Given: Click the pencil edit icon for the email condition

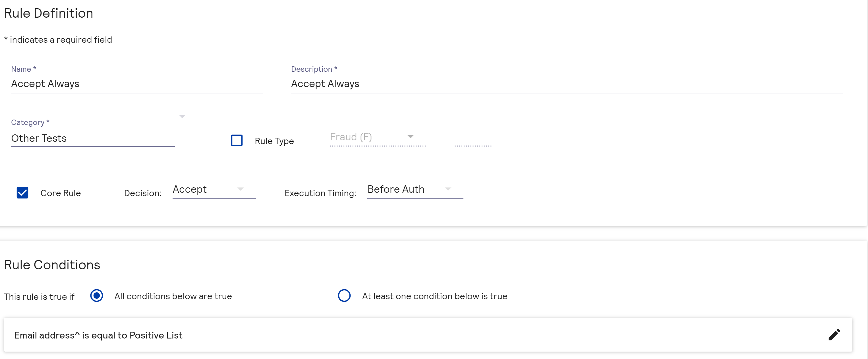Looking at the screenshot, I should pyautogui.click(x=834, y=335).
